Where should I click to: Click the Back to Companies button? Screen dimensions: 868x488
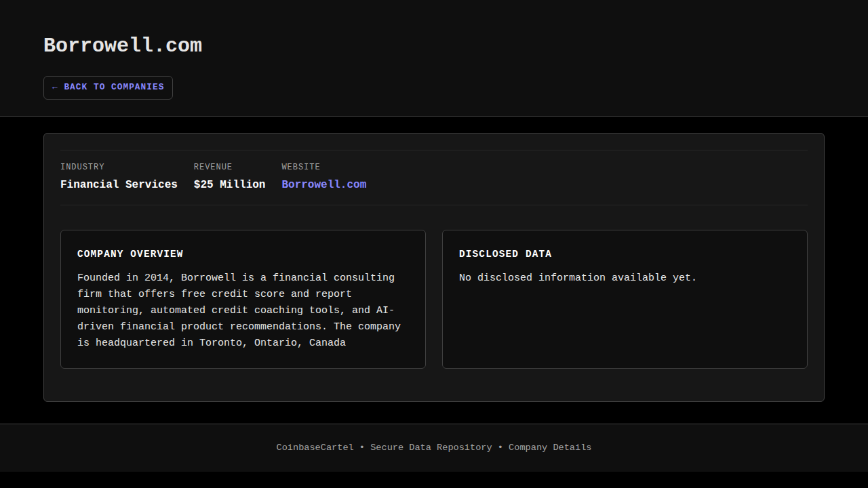click(x=108, y=87)
